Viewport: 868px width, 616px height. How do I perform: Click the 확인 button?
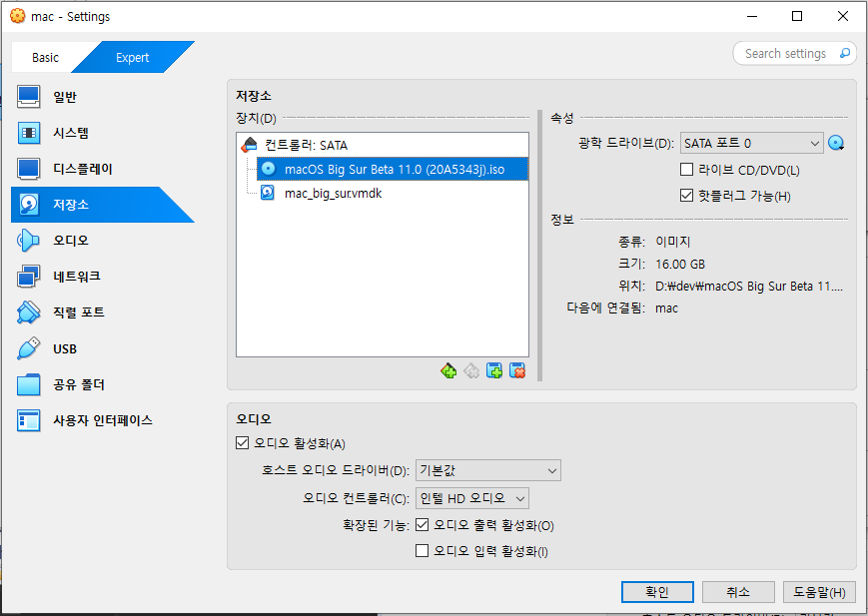(657, 592)
